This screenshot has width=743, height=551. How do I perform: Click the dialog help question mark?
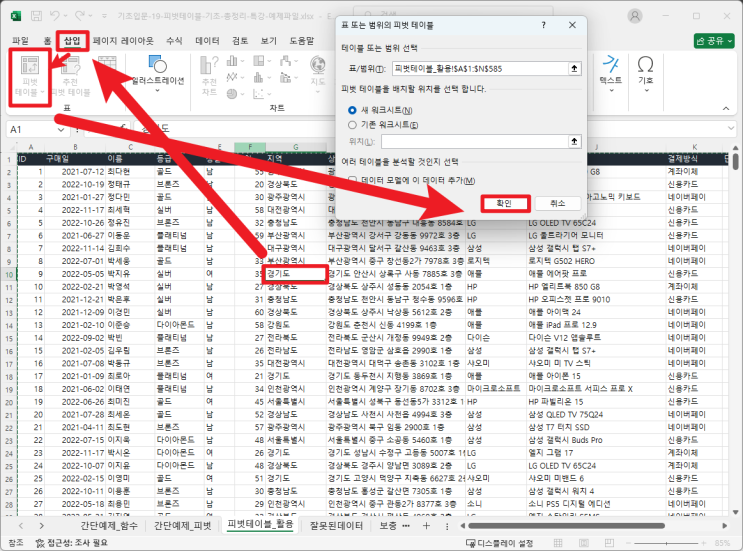(544, 25)
